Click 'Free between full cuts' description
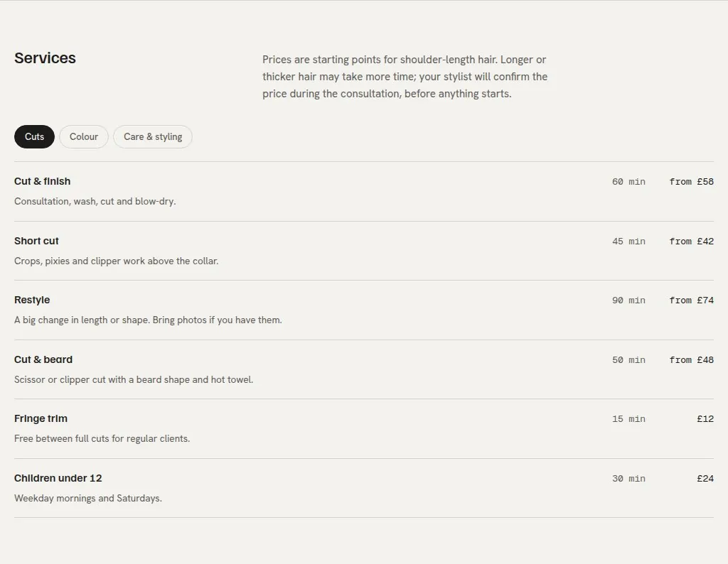This screenshot has height=564, width=728. [x=102, y=439]
